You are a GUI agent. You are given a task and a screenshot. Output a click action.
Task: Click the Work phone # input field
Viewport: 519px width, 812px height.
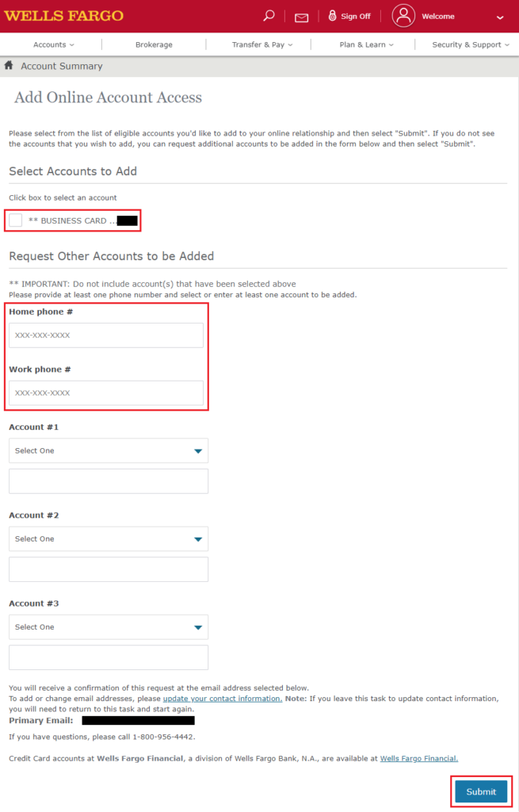106,393
